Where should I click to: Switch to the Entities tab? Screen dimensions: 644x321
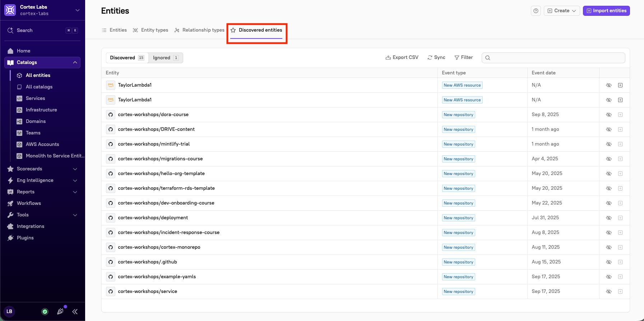click(x=114, y=30)
